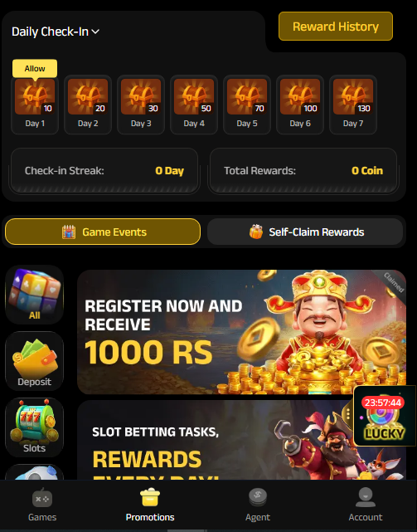This screenshot has height=532, width=417.
Task: Filter events by Slots machine icon
Action: (x=34, y=427)
